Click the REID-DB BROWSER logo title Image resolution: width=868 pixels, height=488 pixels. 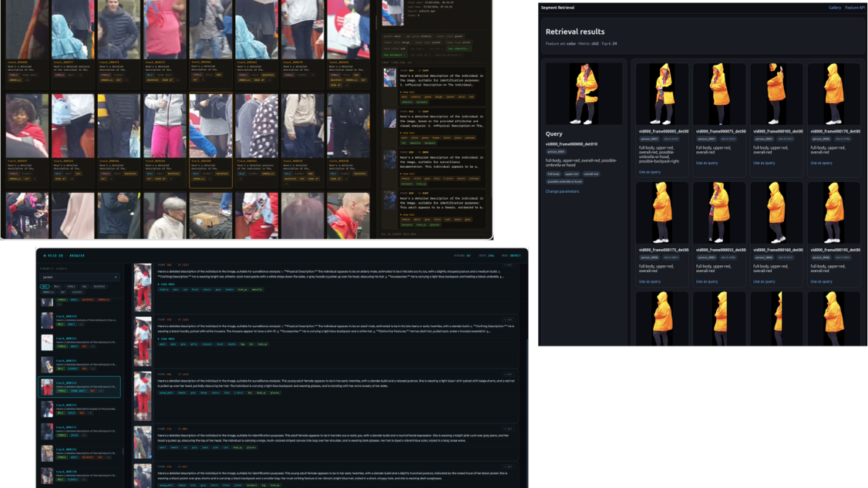click(64, 255)
